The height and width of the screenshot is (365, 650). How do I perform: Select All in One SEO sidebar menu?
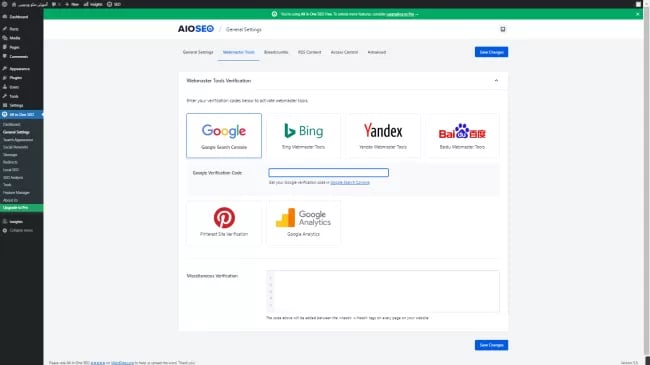pos(22,114)
